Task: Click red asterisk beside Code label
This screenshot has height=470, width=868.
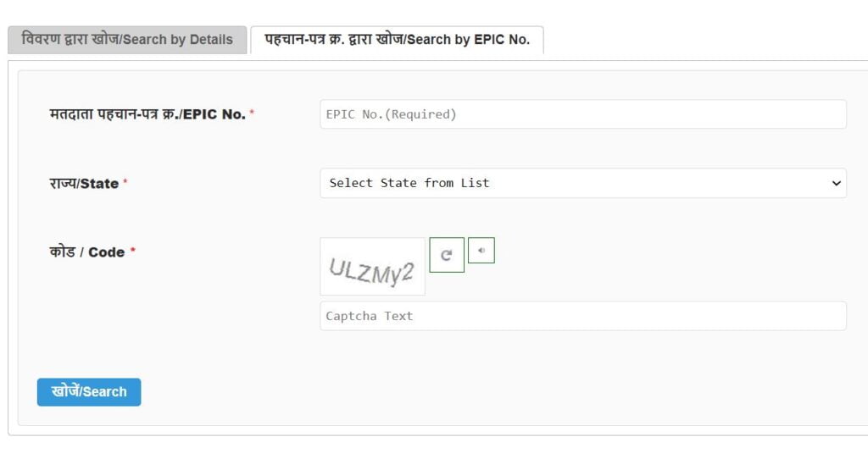Action: pyautogui.click(x=133, y=250)
